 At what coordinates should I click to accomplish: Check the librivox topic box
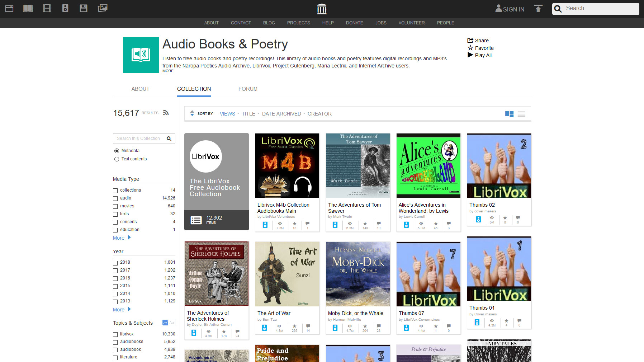tap(115, 334)
